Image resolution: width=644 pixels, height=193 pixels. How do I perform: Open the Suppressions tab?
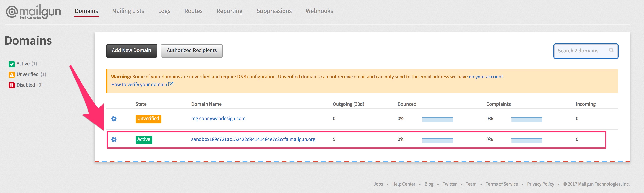point(274,11)
